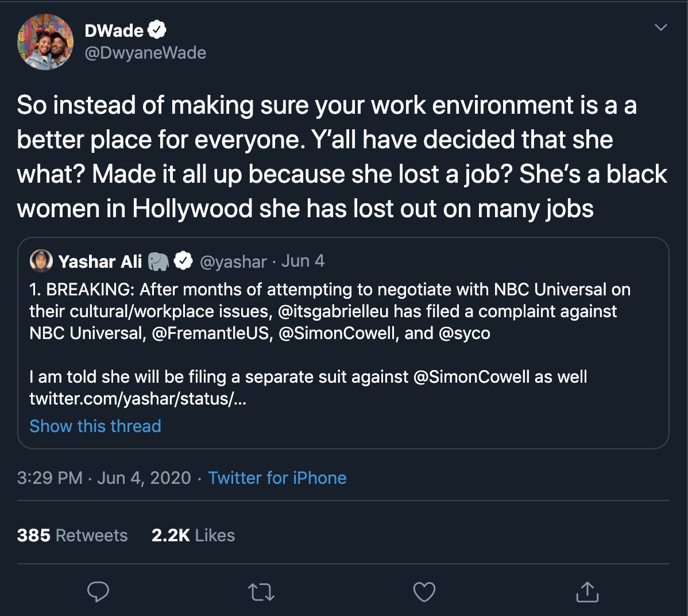Click the 3:29 PM Jun 4, 2020 timestamp
Viewport: 688px width, 616px height.
pyautogui.click(x=104, y=478)
